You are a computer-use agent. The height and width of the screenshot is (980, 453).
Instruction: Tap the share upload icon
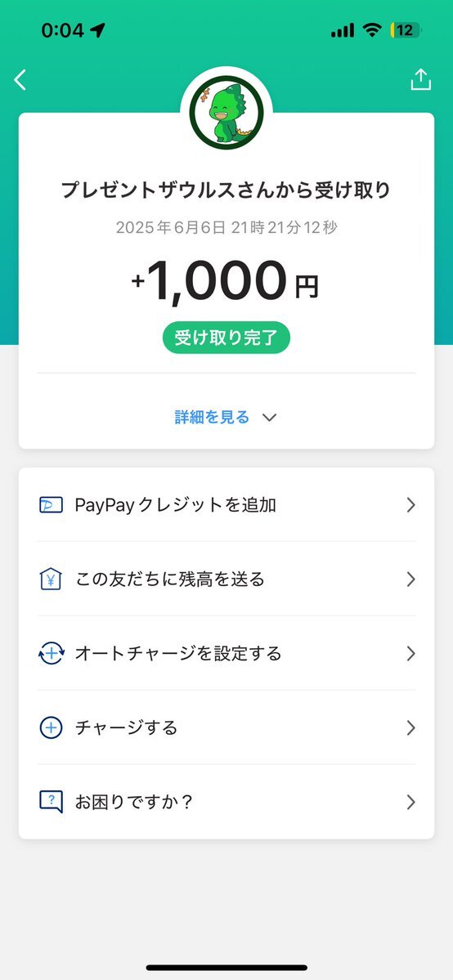pyautogui.click(x=421, y=79)
